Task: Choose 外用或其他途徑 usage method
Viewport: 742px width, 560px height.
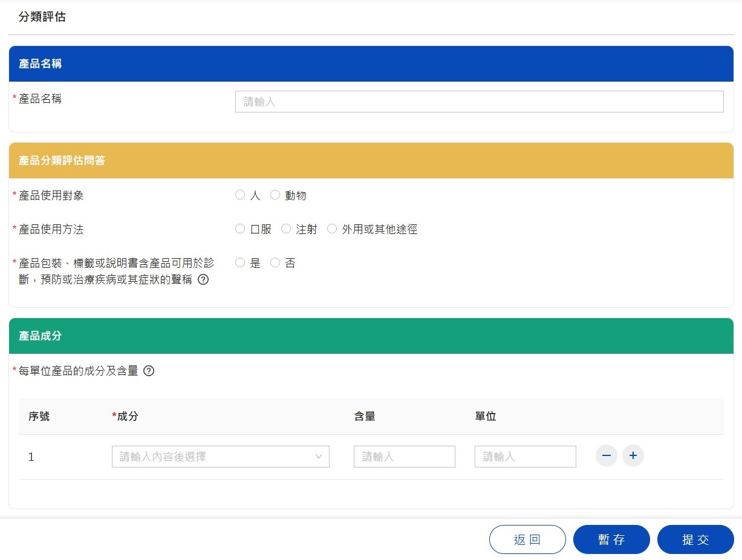Action: [332, 229]
